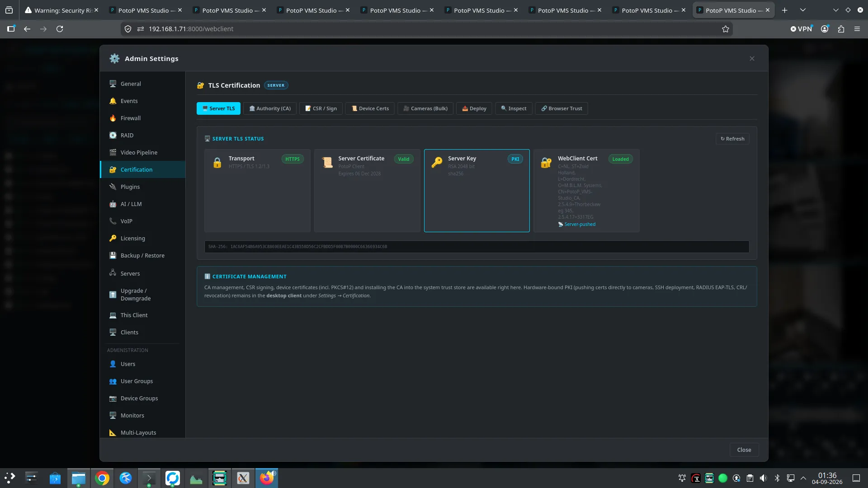
Task: Open a new browser tab
Action: tap(785, 10)
